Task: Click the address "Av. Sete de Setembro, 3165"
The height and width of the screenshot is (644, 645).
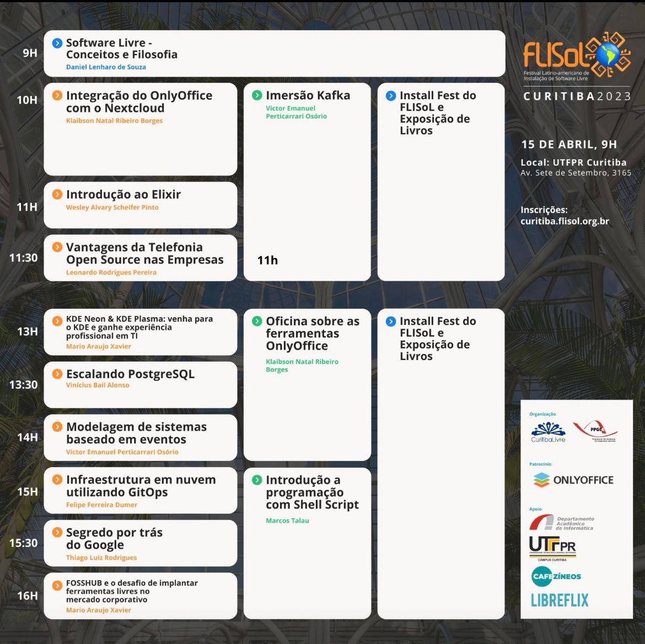Action: (x=576, y=173)
